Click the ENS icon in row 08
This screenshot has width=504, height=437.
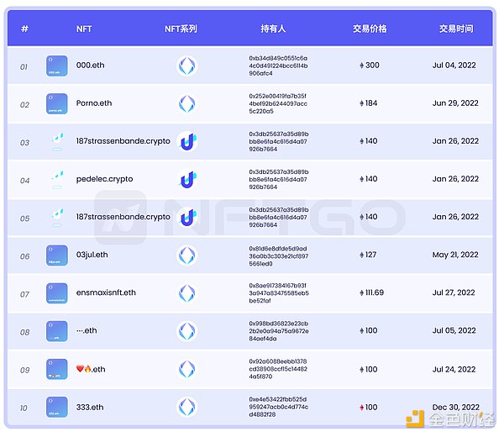coord(186,331)
